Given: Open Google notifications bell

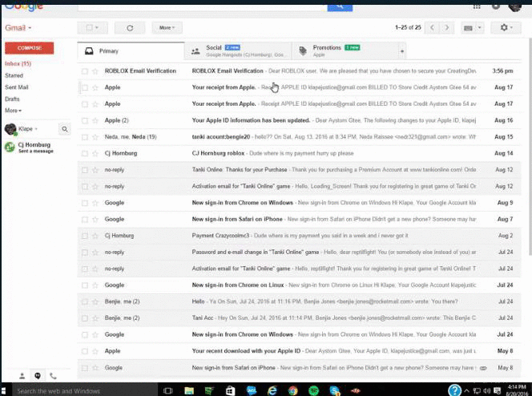Looking at the screenshot, I should (x=496, y=6).
